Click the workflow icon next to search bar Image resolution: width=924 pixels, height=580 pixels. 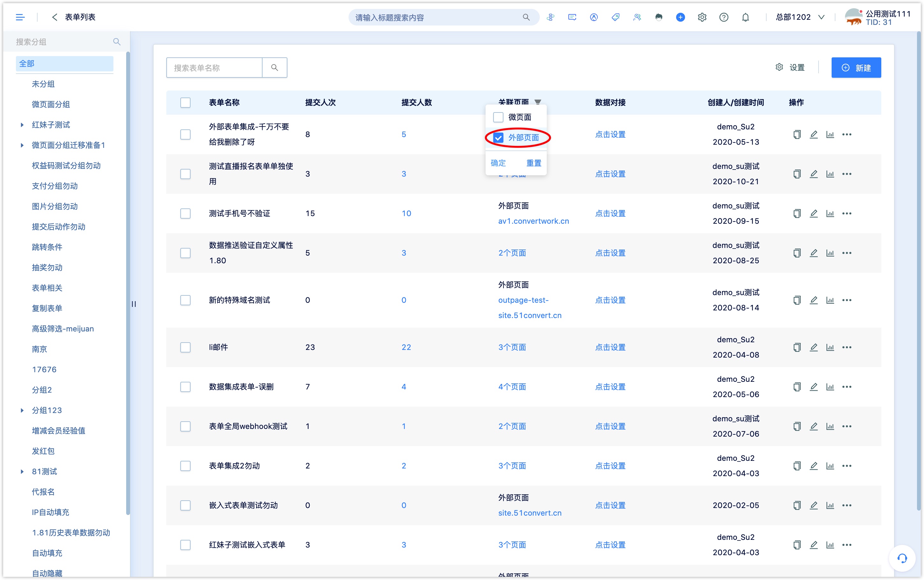click(x=551, y=17)
